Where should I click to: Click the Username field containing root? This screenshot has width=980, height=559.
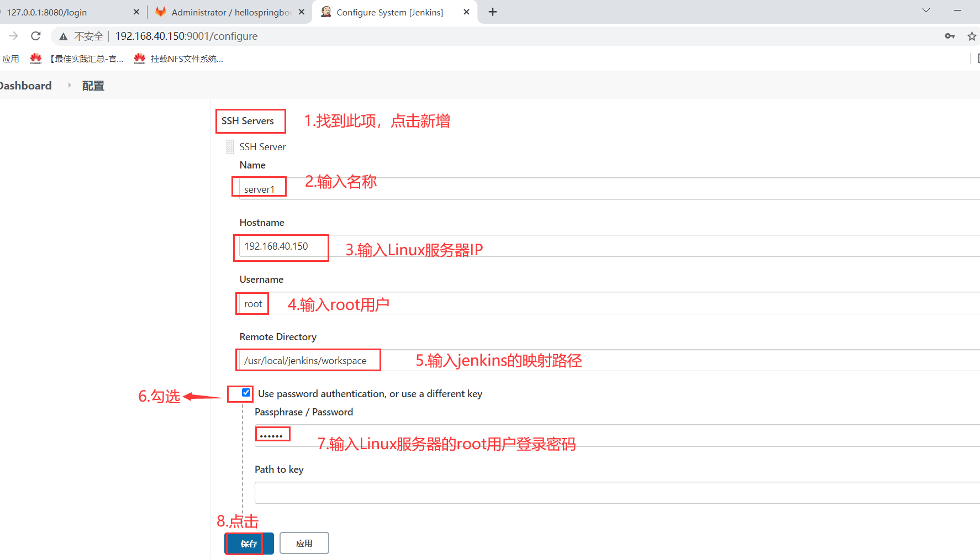pos(609,303)
